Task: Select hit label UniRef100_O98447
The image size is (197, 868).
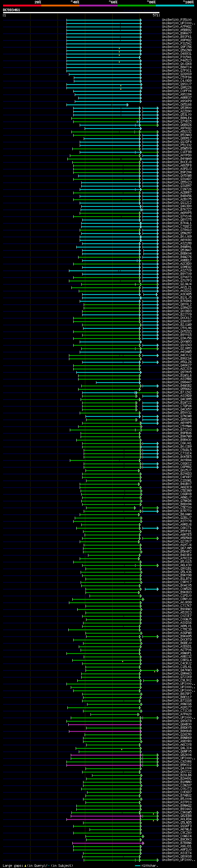Action: click(176, 382)
